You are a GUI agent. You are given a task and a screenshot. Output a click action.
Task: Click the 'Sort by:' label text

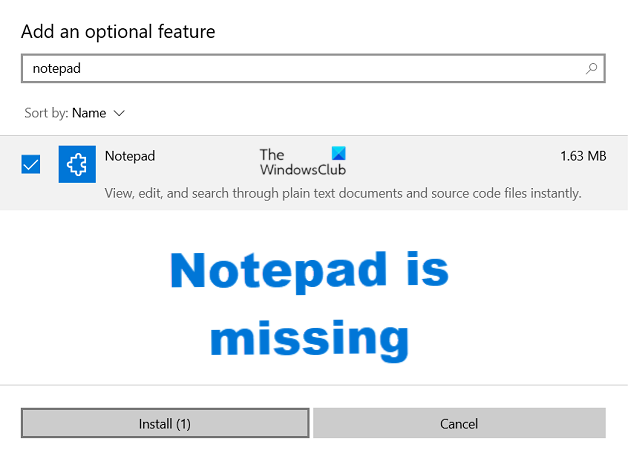45,113
